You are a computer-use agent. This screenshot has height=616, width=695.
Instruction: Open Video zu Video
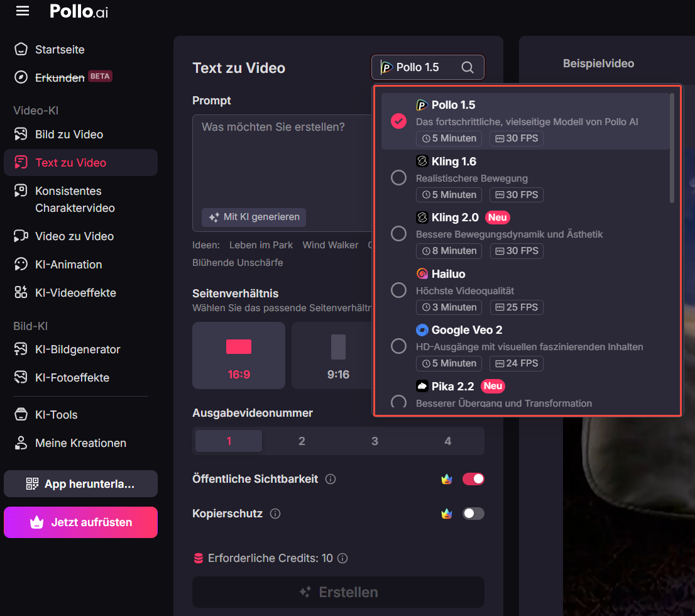[74, 236]
